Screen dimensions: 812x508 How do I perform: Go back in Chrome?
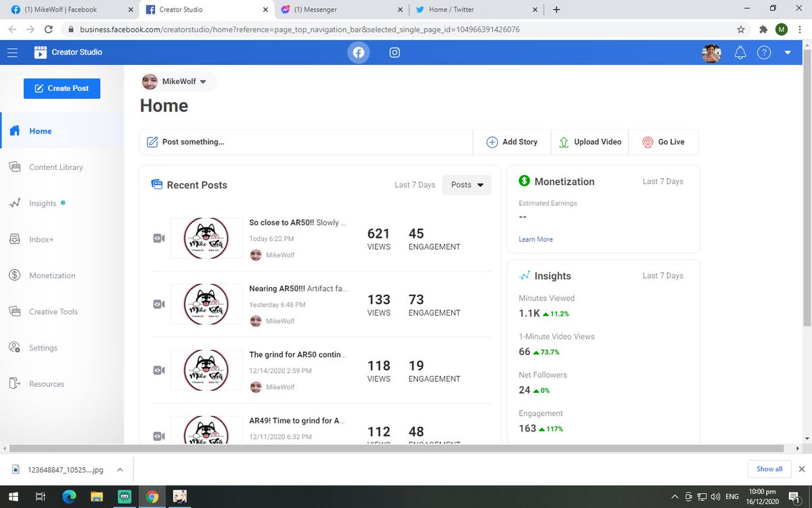(12, 29)
